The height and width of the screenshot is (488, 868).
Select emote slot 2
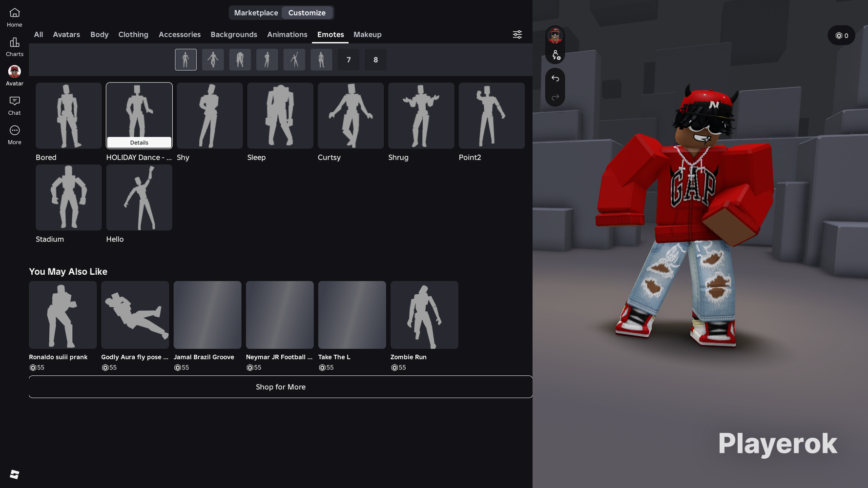click(213, 60)
